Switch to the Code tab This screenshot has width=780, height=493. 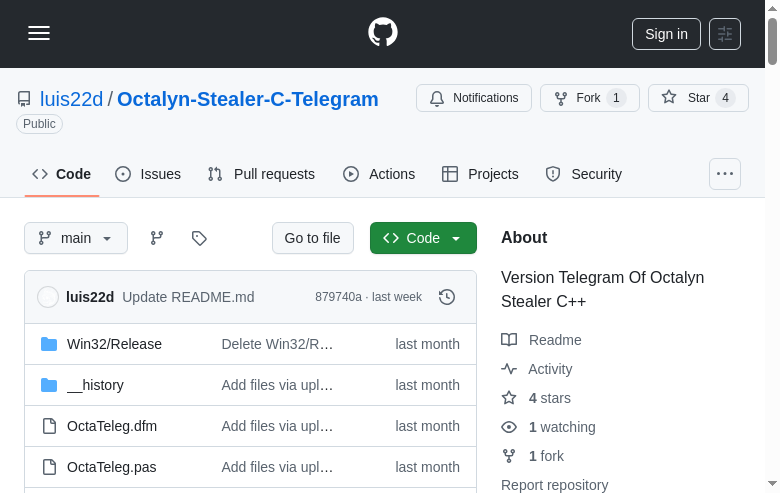coord(62,174)
